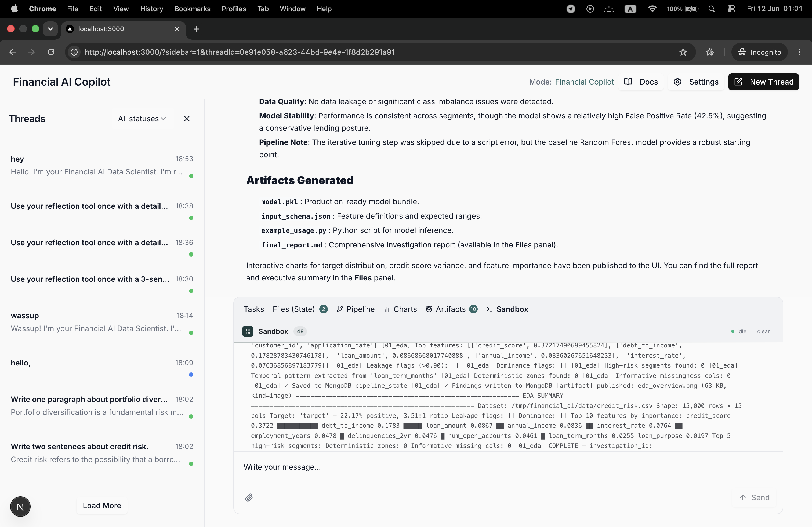Switch to the Tasks tab
Viewport: 812px width, 527px height.
253,309
